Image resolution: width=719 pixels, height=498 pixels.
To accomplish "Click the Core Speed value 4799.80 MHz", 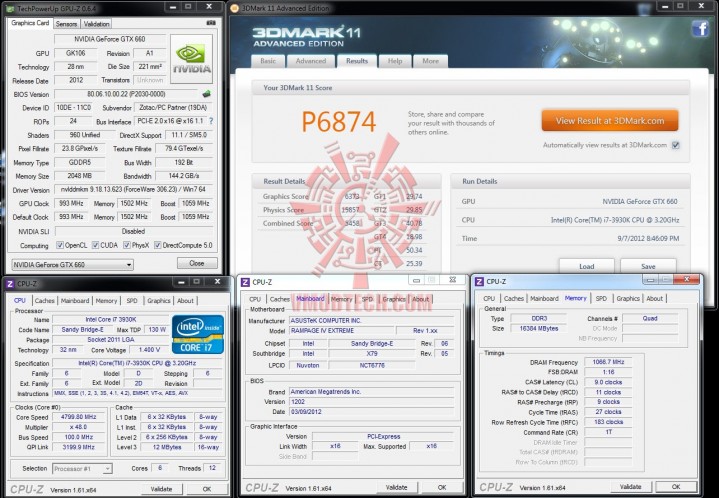I will [x=79, y=417].
